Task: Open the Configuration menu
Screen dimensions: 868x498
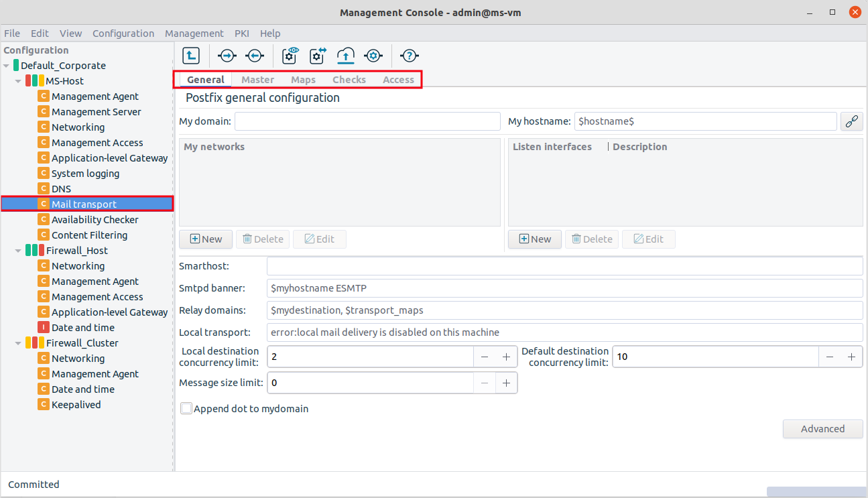Action: click(123, 34)
